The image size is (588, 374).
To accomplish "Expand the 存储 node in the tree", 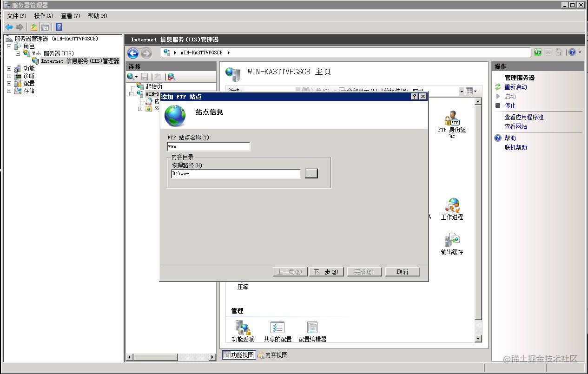I will click(9, 91).
